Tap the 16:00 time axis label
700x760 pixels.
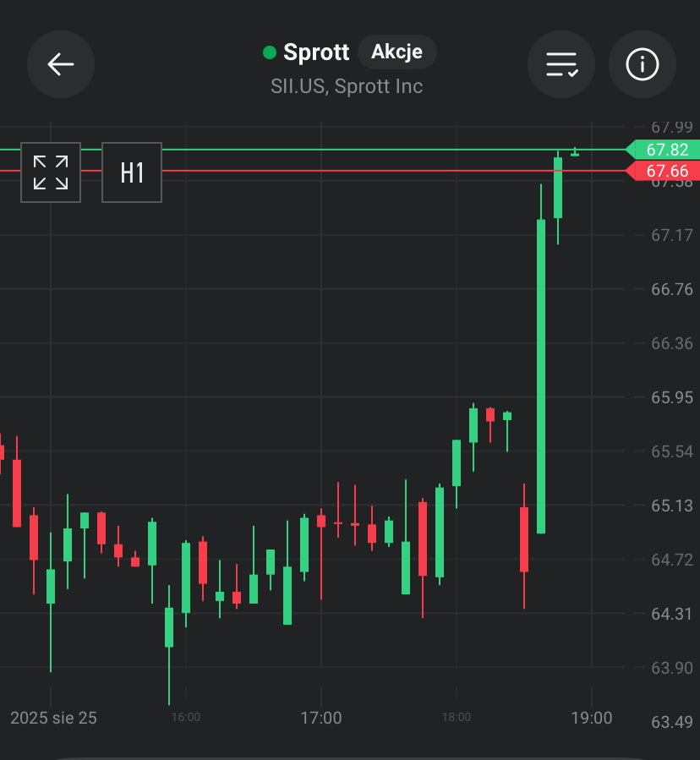click(x=186, y=718)
